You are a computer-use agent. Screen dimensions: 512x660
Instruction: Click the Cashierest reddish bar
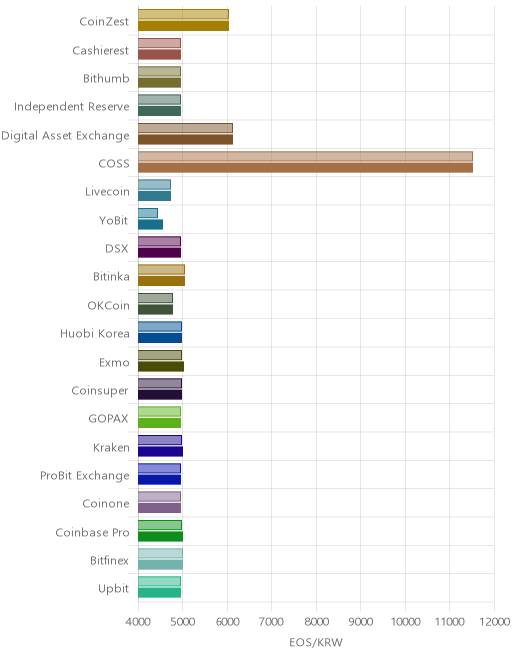coord(160,54)
